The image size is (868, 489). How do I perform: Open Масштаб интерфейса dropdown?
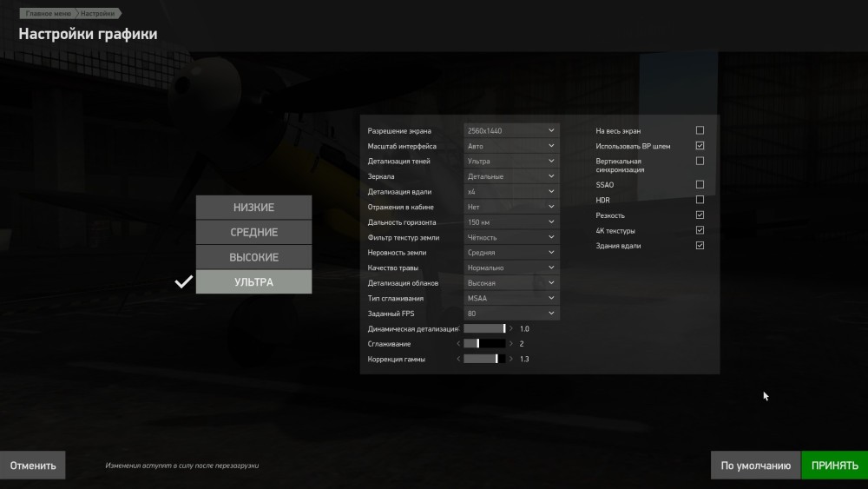(x=511, y=146)
